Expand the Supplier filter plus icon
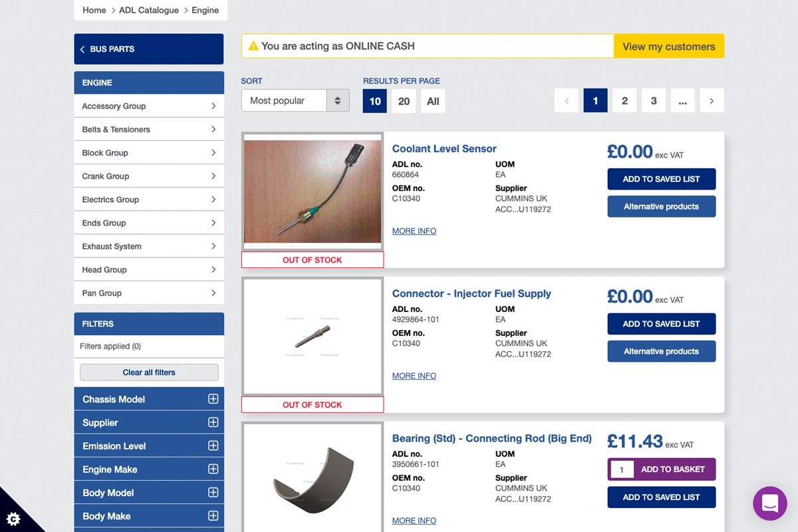The width and height of the screenshot is (798, 532). pyautogui.click(x=213, y=422)
